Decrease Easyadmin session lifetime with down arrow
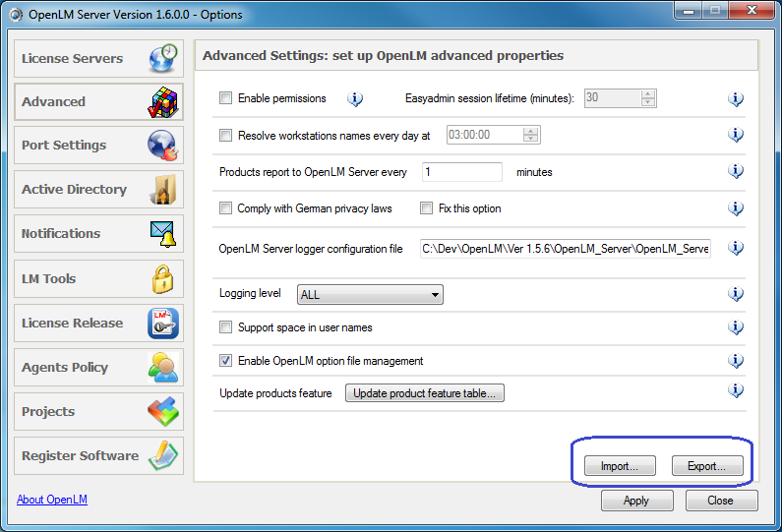Image resolution: width=782 pixels, height=532 pixels. pos(648,102)
